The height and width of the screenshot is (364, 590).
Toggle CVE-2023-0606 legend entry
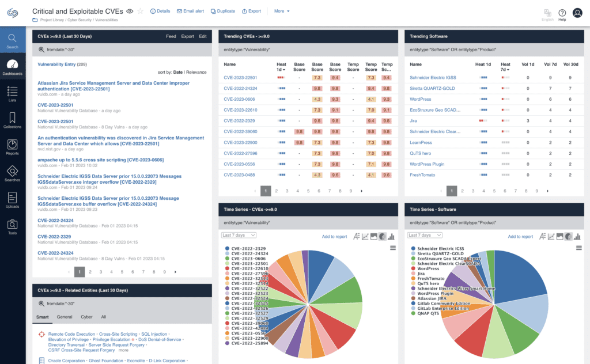245,259
